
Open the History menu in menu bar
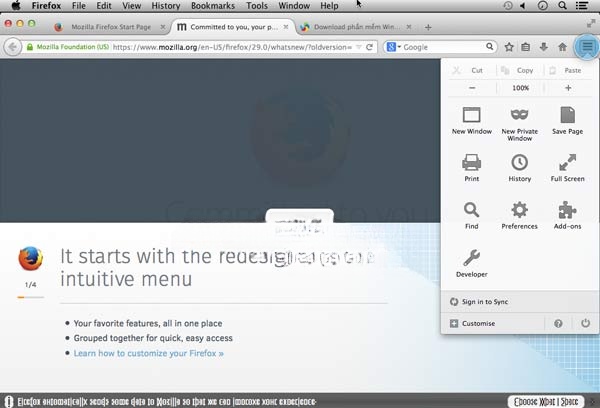[166, 6]
